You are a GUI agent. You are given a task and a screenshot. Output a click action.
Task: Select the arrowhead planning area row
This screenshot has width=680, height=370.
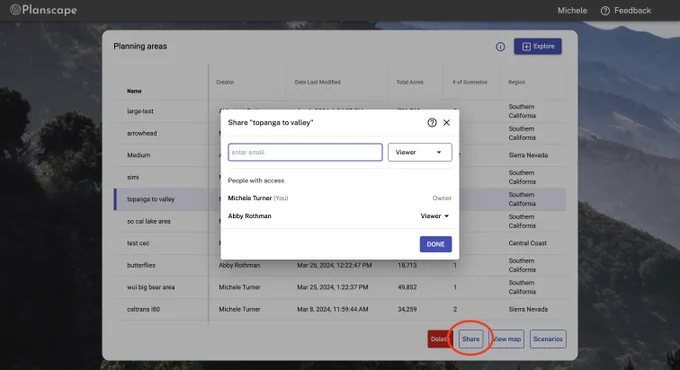click(x=340, y=133)
